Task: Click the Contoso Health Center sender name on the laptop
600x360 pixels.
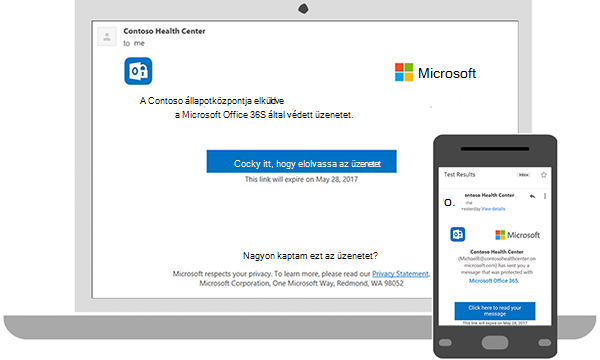Action: tap(164, 31)
